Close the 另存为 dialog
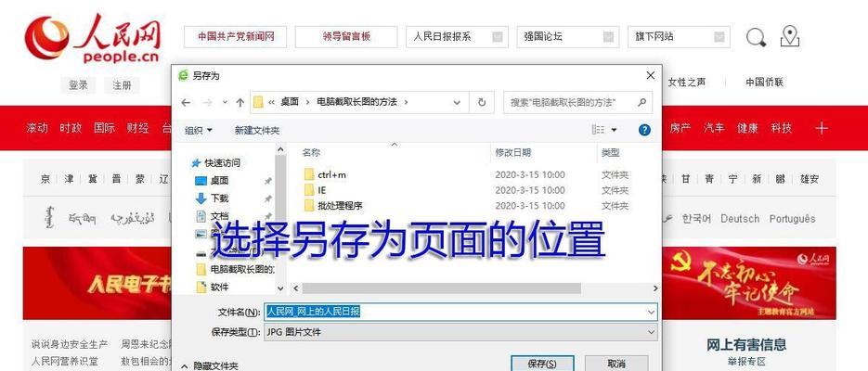868x371 pixels. (x=651, y=76)
